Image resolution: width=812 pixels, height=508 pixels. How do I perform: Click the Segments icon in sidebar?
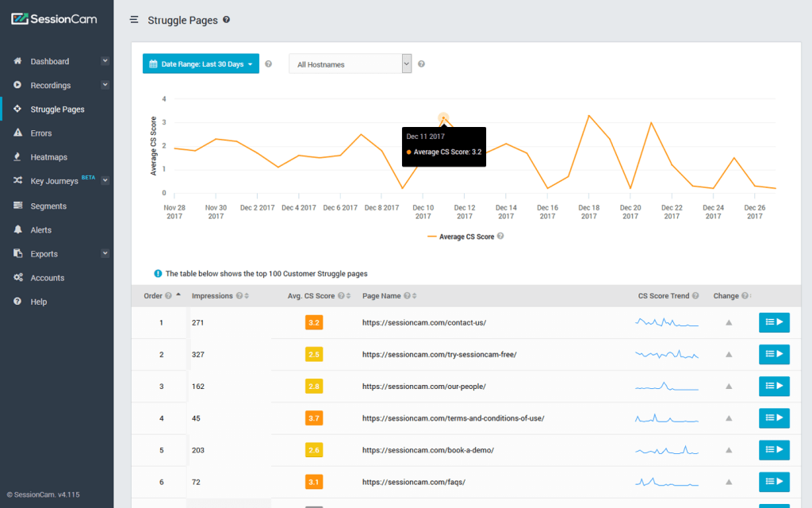[17, 206]
